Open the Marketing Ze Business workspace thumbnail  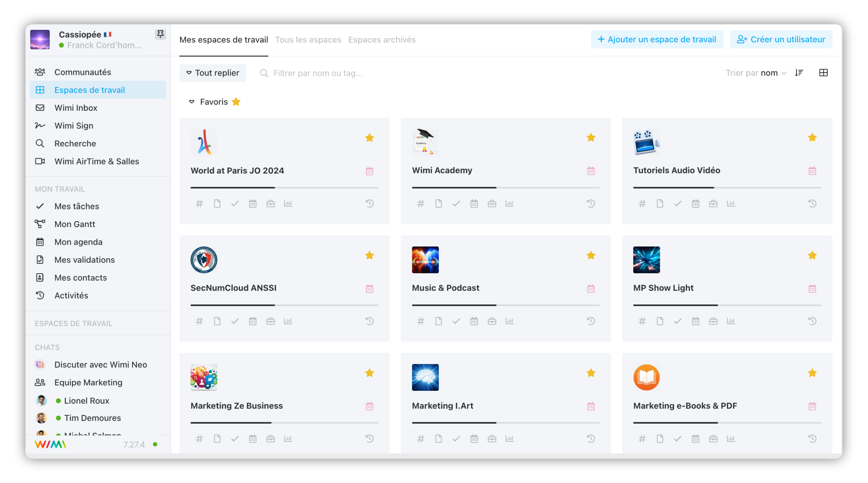point(204,377)
